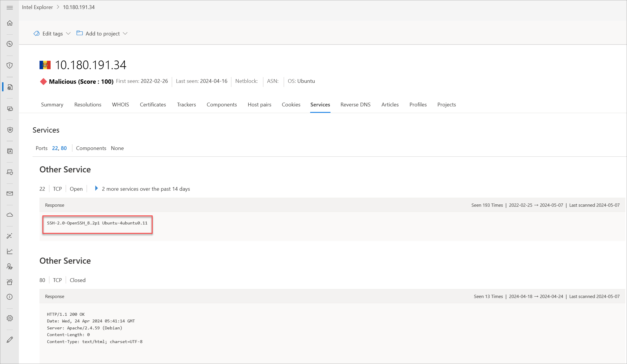The width and height of the screenshot is (627, 364).
Task: Click the Home icon in sidebar
Action: (x=10, y=23)
